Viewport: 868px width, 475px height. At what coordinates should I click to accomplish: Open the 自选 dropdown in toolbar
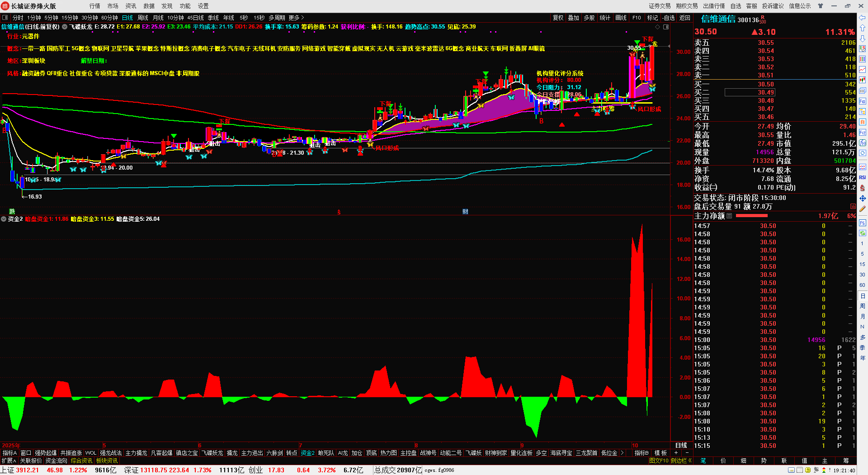point(669,18)
